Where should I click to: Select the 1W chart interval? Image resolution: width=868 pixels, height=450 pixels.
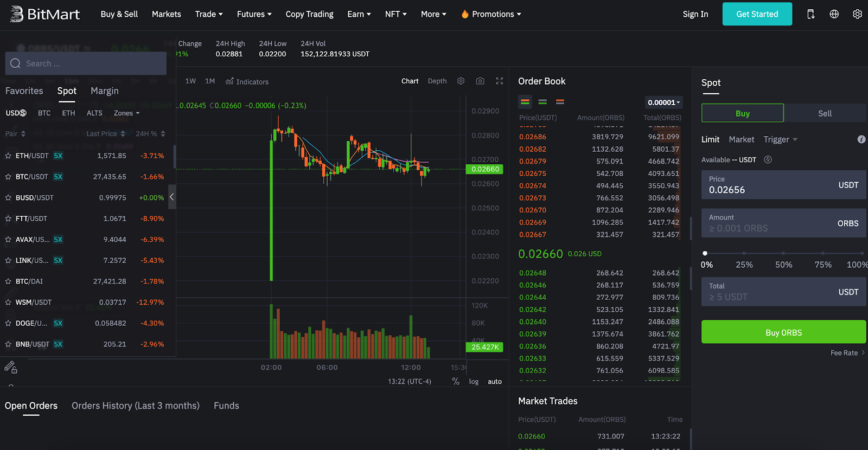pyautogui.click(x=190, y=81)
